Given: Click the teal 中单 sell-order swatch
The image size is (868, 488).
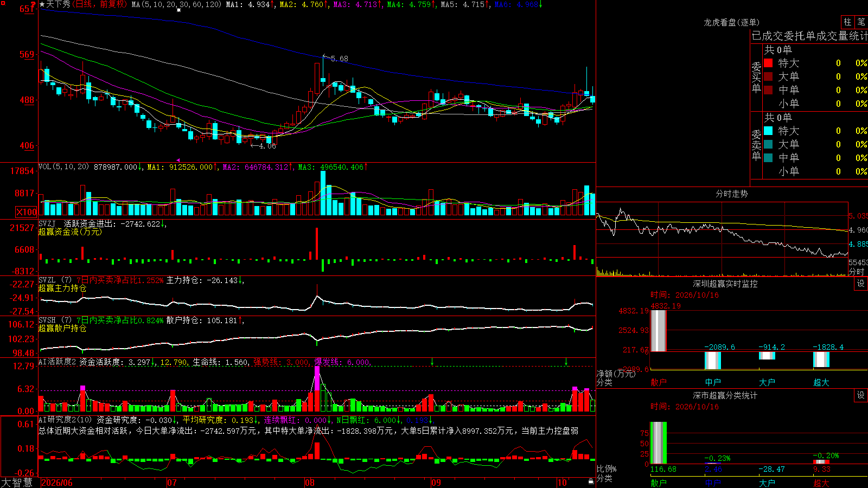Looking at the screenshot, I should [768, 158].
